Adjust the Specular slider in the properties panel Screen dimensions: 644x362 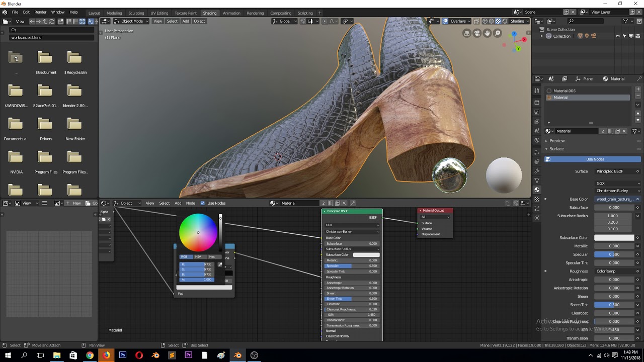coord(614,254)
